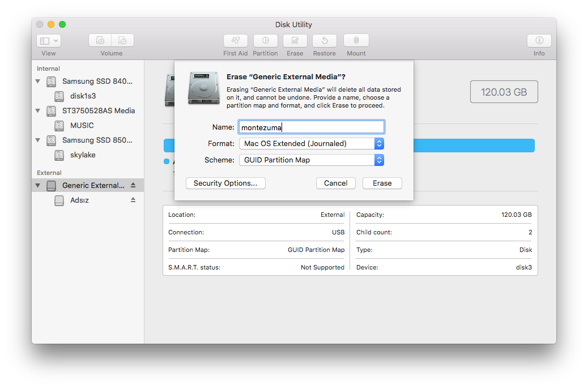Select the skylake volume in sidebar

coord(82,155)
